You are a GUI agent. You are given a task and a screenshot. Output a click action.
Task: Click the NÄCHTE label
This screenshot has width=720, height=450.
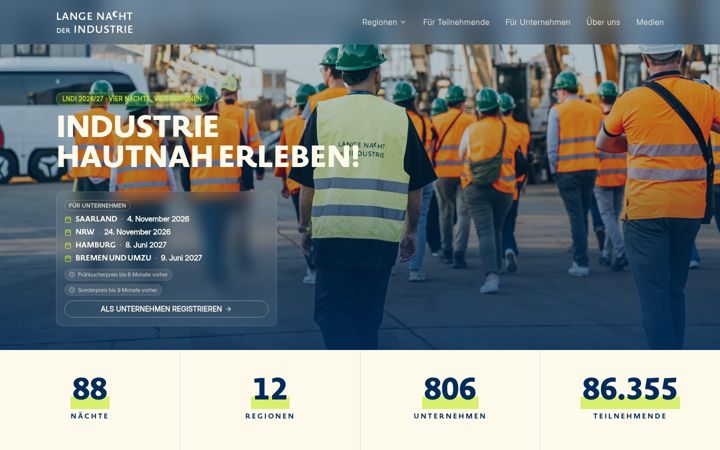pyautogui.click(x=90, y=416)
